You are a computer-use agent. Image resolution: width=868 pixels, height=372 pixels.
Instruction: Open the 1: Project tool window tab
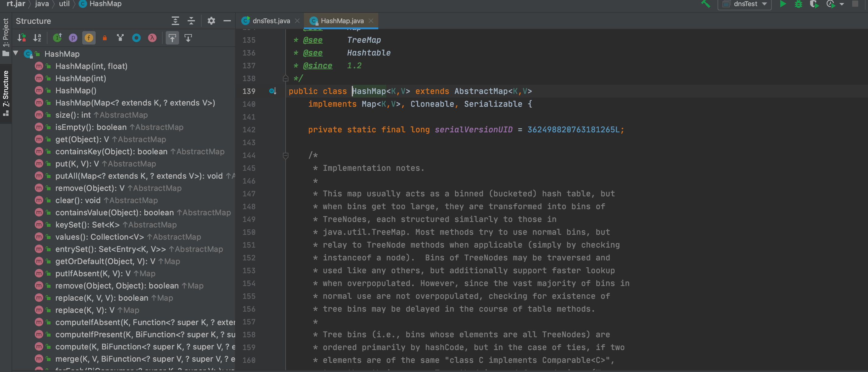coord(6,37)
